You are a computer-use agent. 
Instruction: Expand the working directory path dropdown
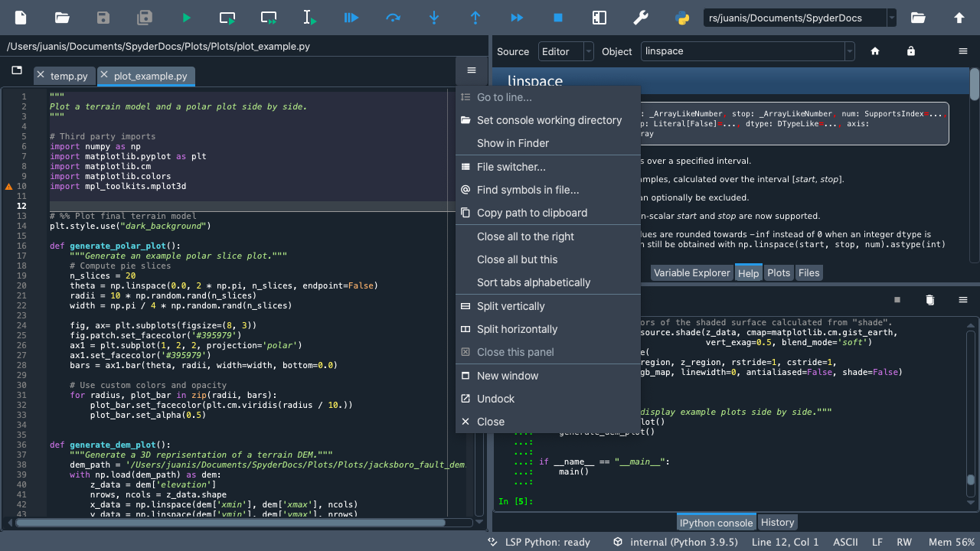pyautogui.click(x=891, y=18)
